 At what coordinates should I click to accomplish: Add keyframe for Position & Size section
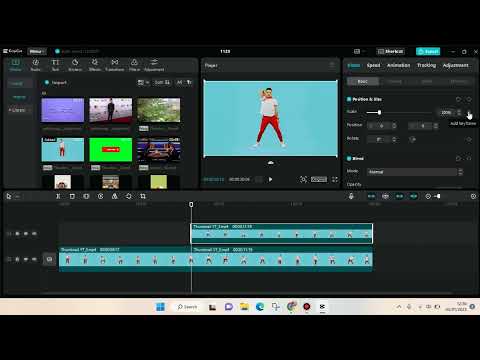(469, 99)
